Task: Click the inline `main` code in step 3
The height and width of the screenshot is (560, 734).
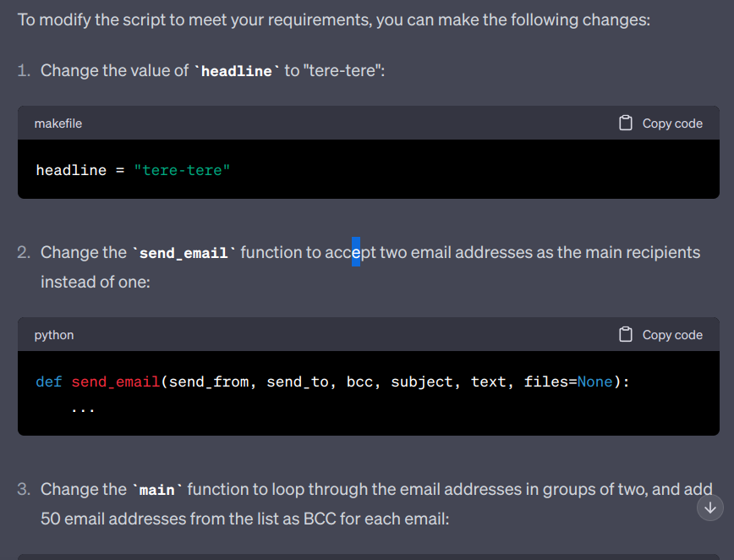Action: pos(156,490)
